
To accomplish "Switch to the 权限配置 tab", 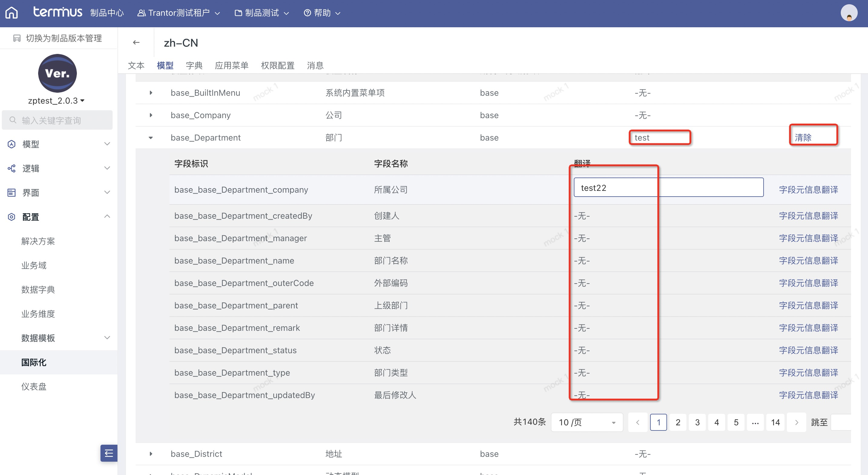I will point(278,65).
